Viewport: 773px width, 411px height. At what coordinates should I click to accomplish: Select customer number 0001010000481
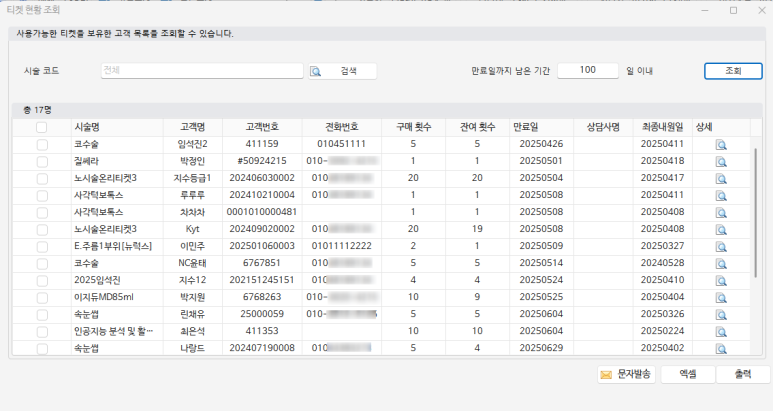pyautogui.click(x=262, y=212)
